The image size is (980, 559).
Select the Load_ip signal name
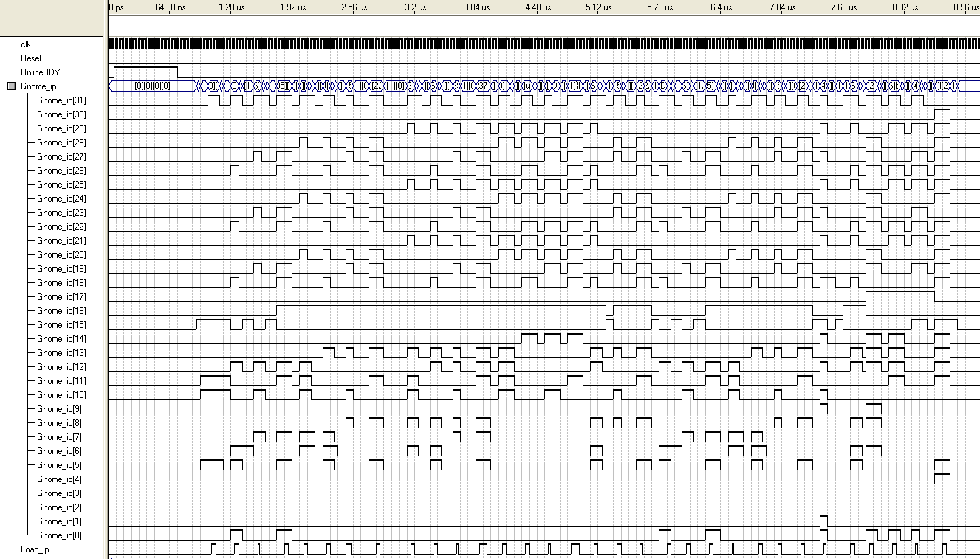[34, 549]
